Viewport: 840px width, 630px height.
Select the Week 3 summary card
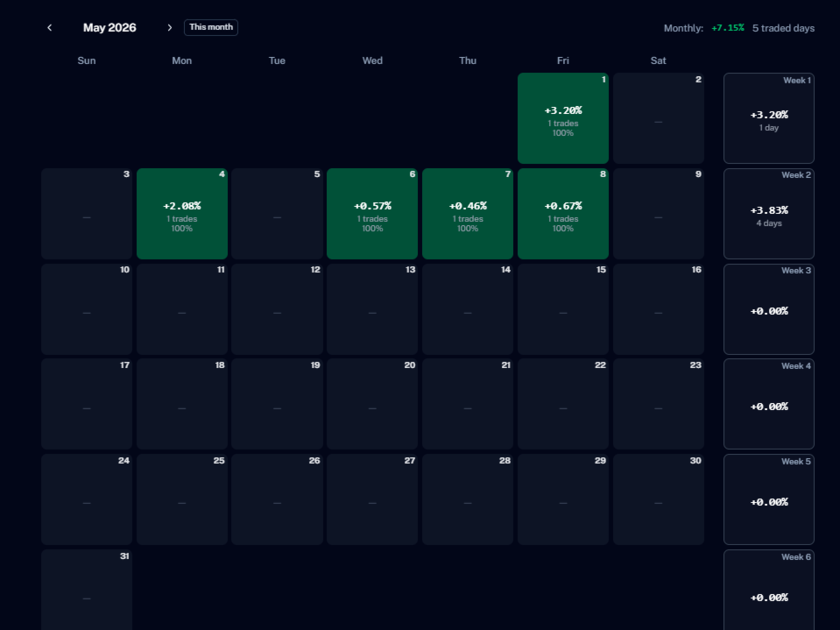tap(769, 309)
